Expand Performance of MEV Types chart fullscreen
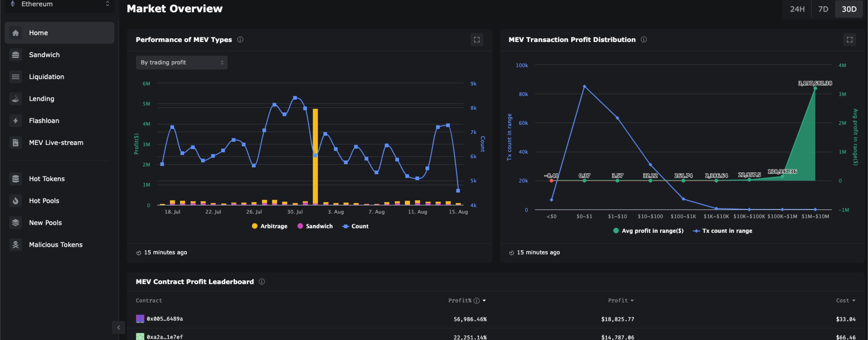The height and width of the screenshot is (340, 868). click(x=476, y=40)
